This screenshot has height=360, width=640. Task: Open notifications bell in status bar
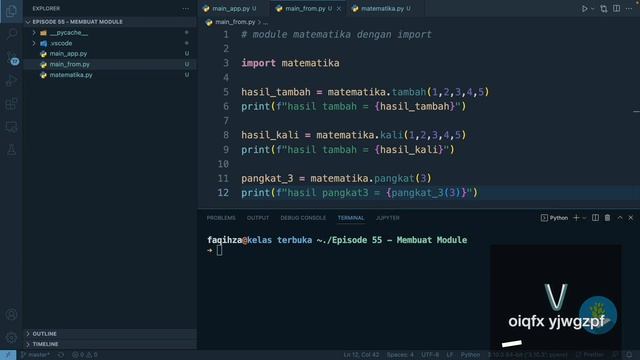629,355
